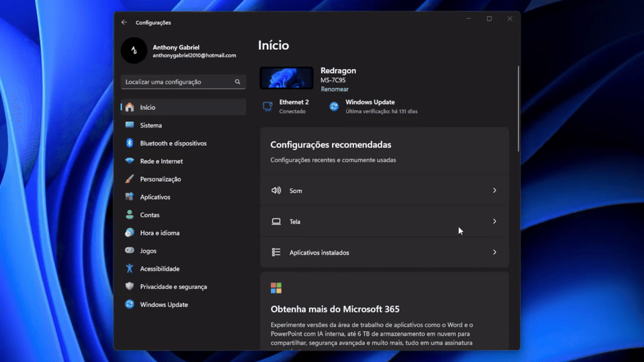
Task: Expand the Som chevron arrow
Action: (x=494, y=190)
